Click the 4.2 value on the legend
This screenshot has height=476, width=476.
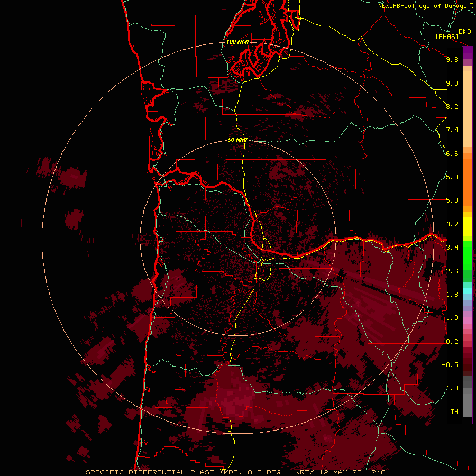452,224
